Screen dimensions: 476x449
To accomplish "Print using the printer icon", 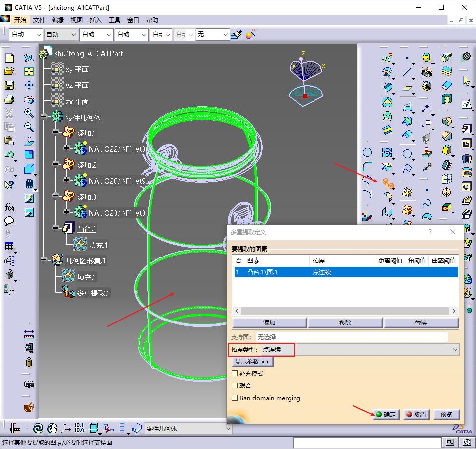I will (x=9, y=99).
